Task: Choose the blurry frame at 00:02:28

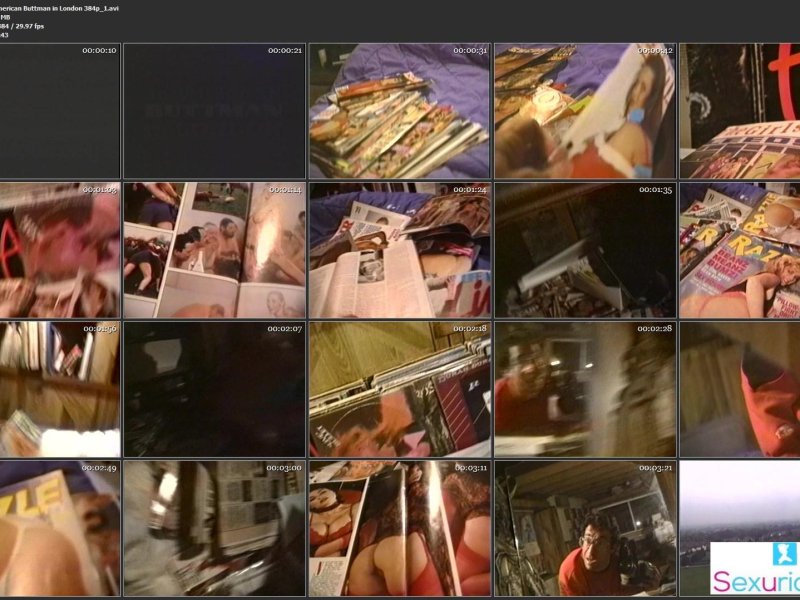Action: pos(585,389)
